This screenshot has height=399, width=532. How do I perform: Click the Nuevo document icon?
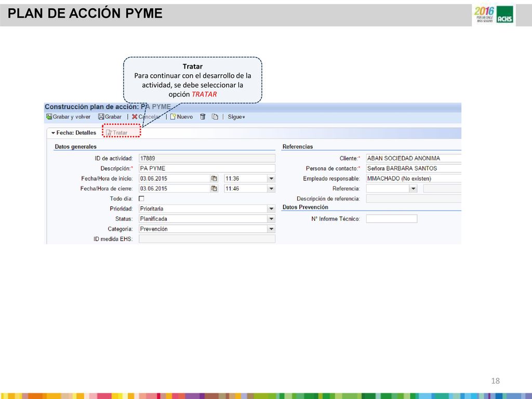click(173, 117)
